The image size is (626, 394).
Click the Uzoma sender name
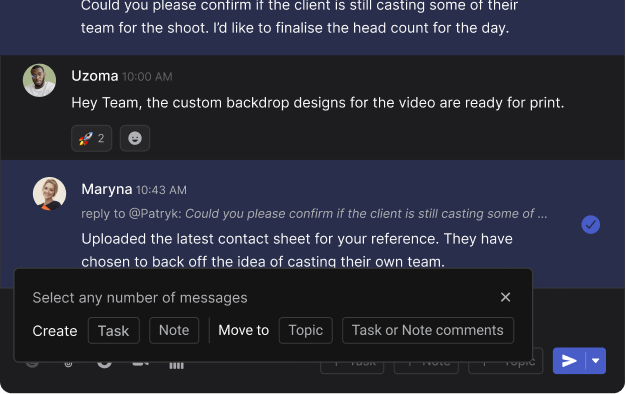coord(95,76)
